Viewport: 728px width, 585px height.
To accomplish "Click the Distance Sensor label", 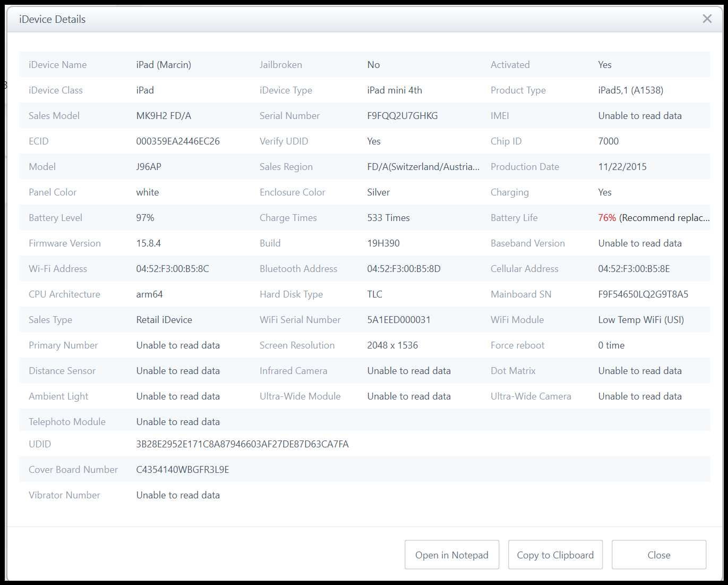I will [62, 371].
